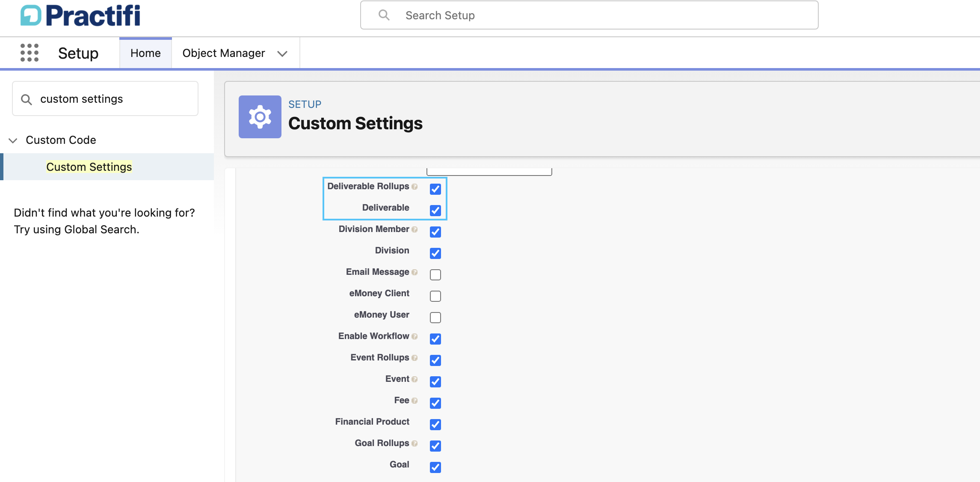Click the Email Message label
The height and width of the screenshot is (482, 980).
point(378,272)
